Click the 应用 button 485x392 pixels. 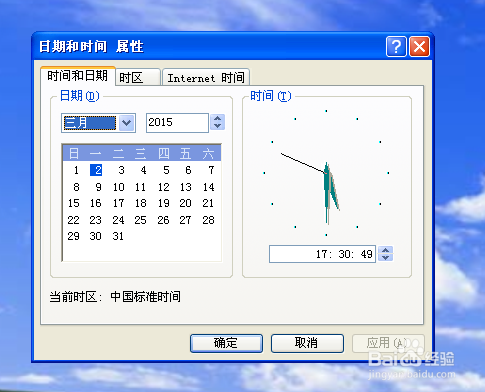coord(388,343)
